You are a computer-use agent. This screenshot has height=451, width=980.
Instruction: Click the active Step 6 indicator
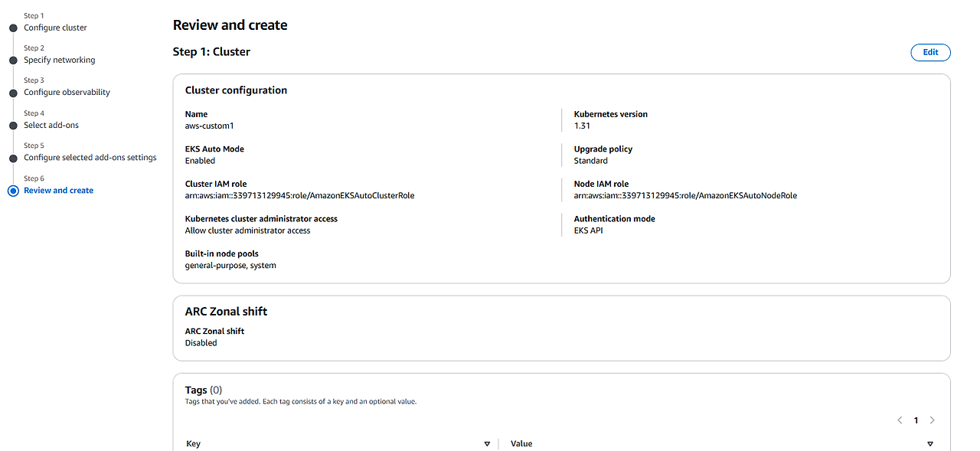[x=13, y=191]
